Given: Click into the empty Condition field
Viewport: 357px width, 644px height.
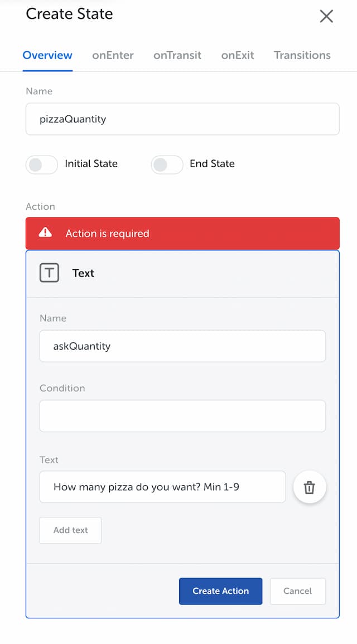Looking at the screenshot, I should point(182,416).
